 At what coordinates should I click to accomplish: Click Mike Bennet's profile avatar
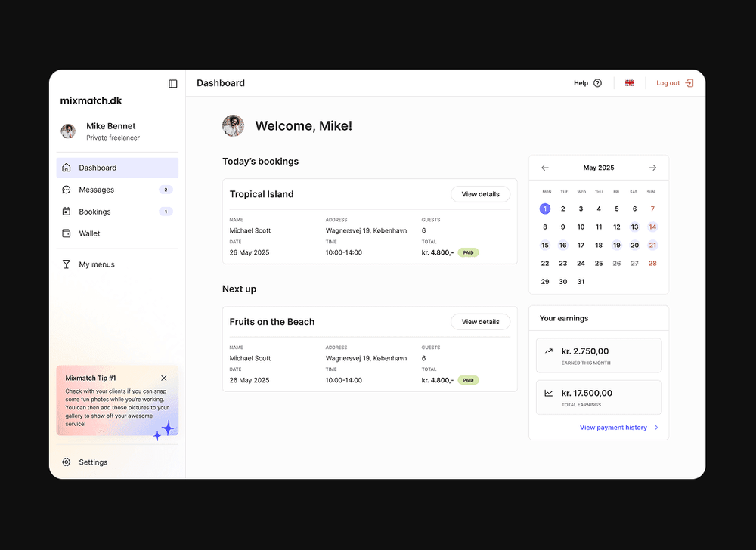click(x=68, y=130)
